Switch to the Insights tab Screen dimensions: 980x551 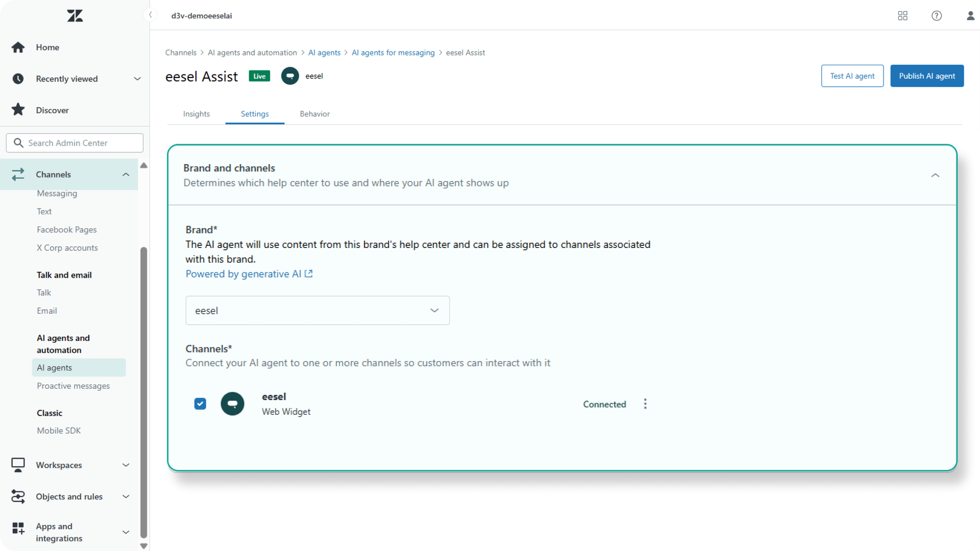[x=197, y=114]
